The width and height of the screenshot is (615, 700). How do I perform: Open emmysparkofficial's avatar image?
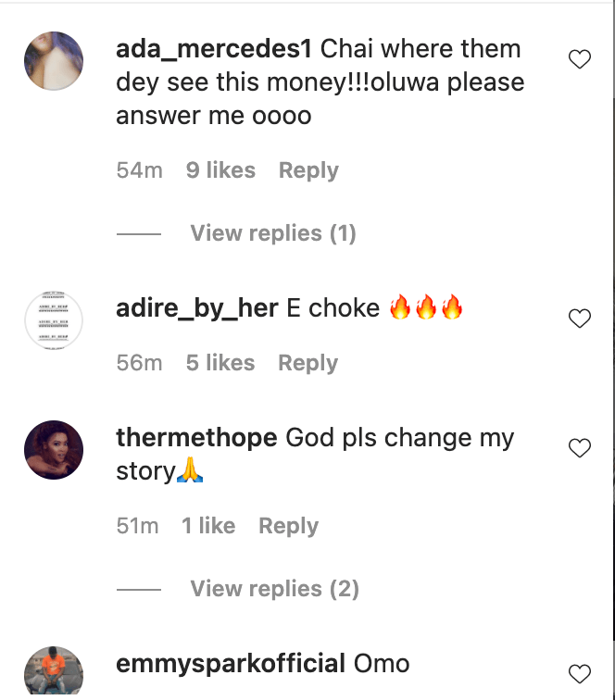[54, 674]
